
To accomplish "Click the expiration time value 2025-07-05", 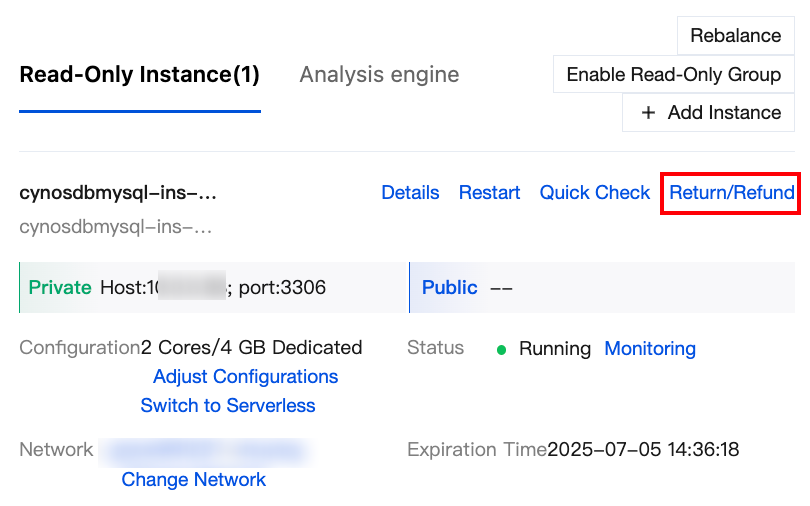I will click(x=643, y=450).
